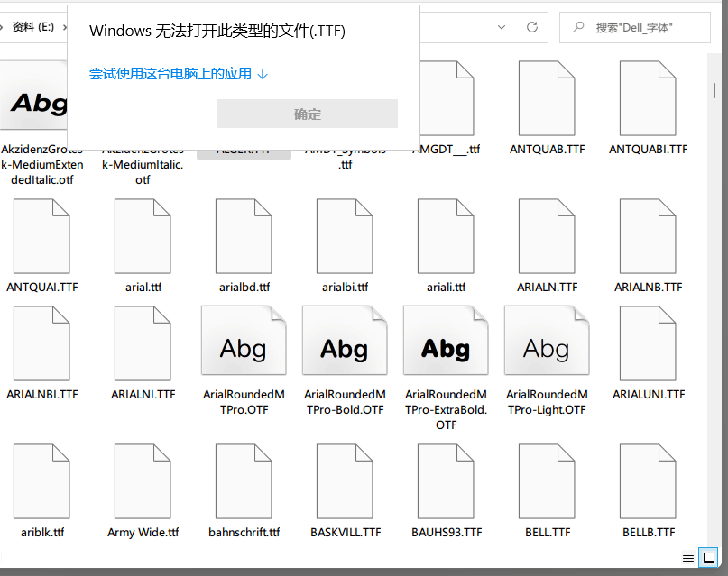Switch to large icons view in the status bar
The image size is (728, 576).
point(708,557)
